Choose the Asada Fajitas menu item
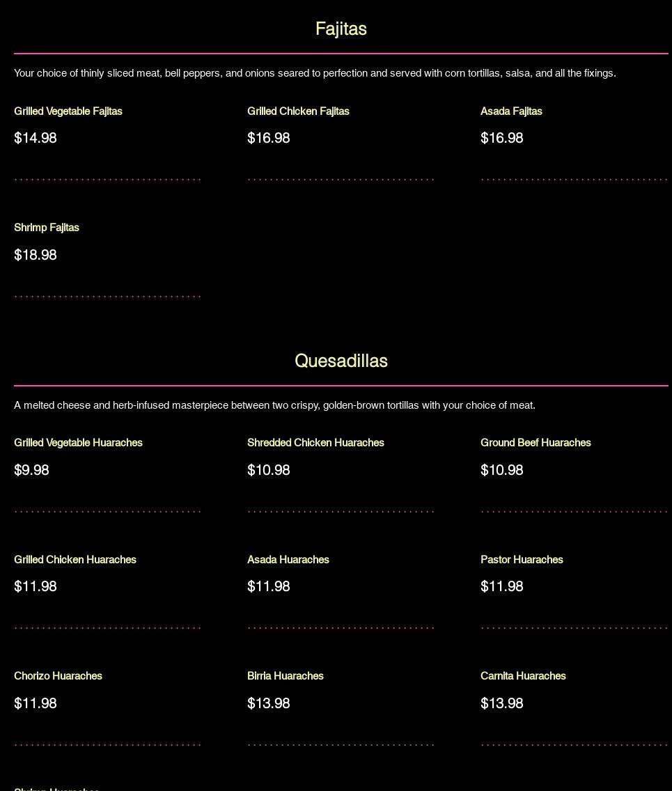 [511, 111]
